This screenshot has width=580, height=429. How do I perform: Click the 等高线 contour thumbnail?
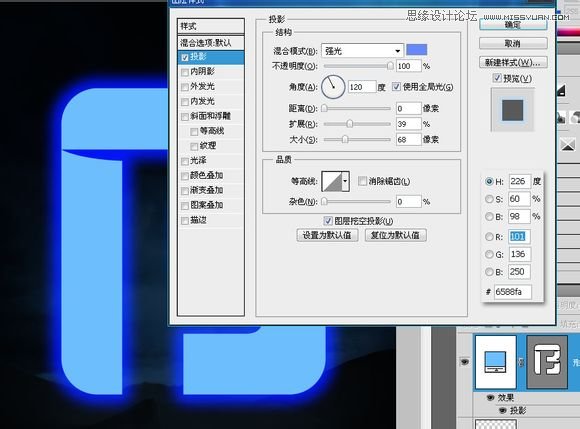click(332, 181)
